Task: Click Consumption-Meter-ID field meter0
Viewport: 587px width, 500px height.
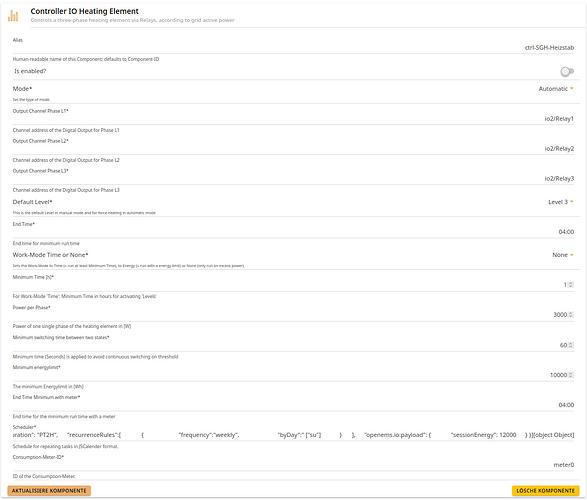Action: click(293, 465)
